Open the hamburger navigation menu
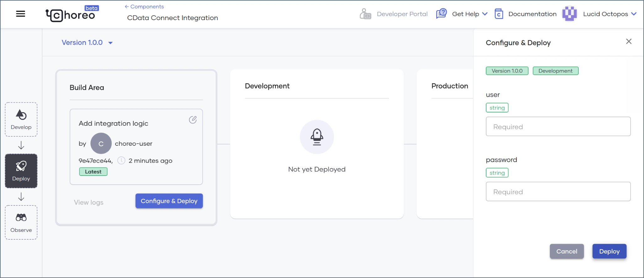This screenshot has width=644, height=278. pos(21,14)
